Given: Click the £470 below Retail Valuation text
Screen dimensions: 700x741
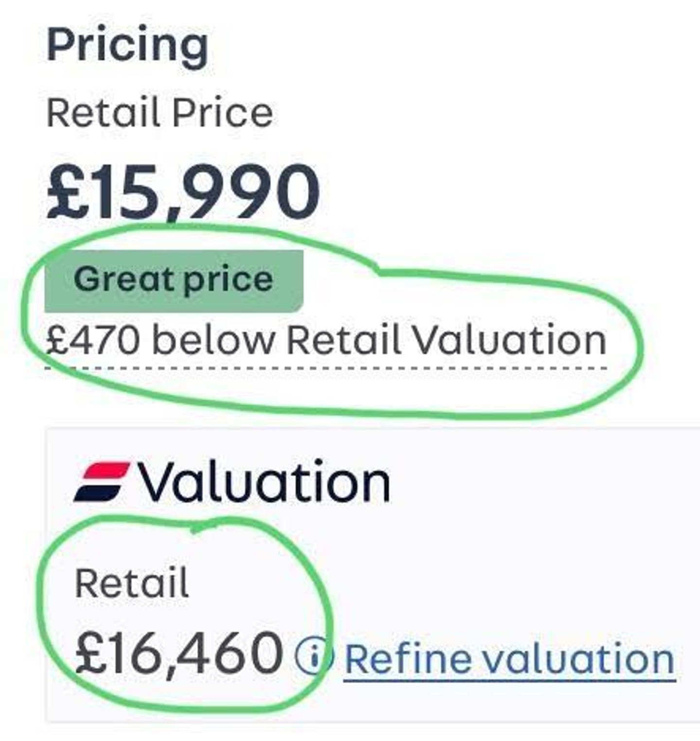Looking at the screenshot, I should [x=325, y=340].
